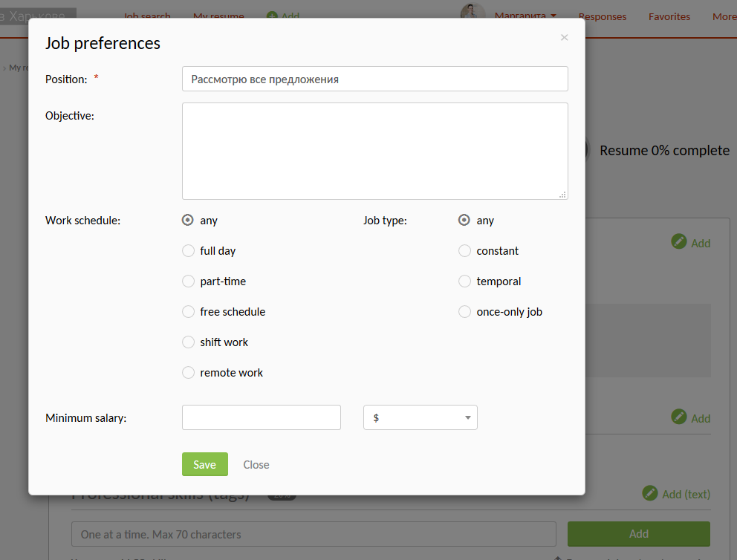Click the Close link in dialog

coord(256,465)
